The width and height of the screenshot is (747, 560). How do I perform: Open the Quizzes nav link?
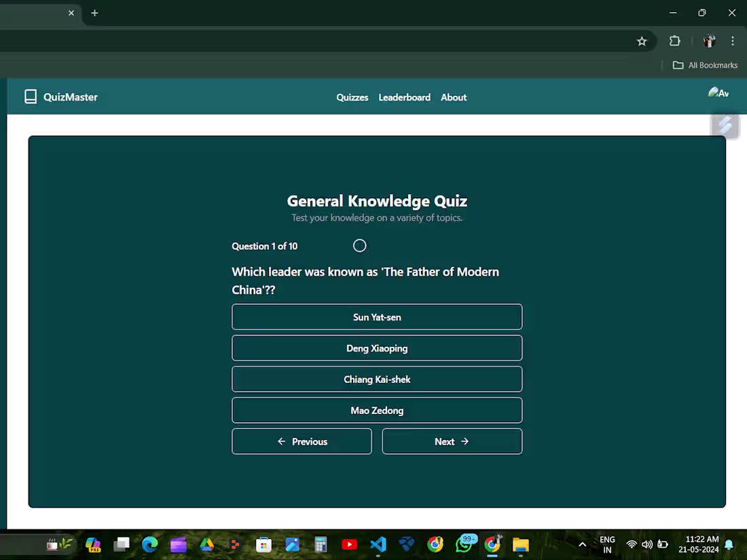(352, 98)
